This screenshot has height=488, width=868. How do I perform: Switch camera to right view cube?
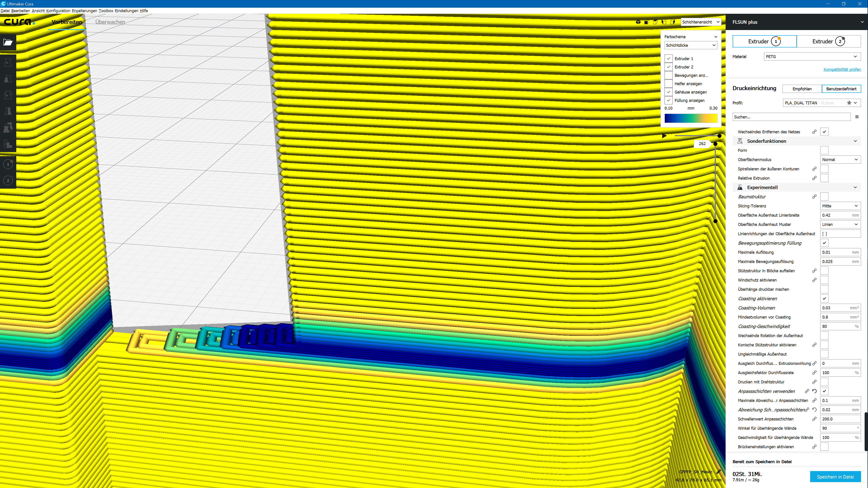[x=672, y=22]
